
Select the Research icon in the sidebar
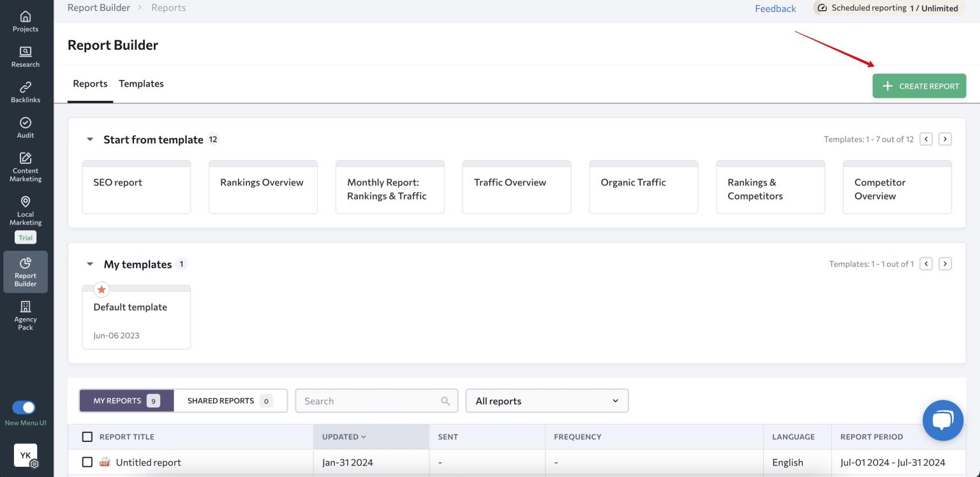(x=25, y=55)
